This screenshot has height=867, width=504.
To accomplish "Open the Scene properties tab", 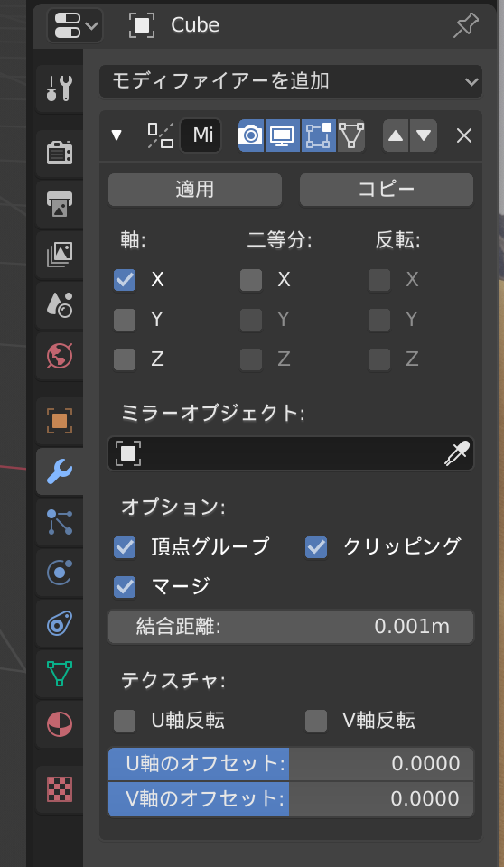I will point(60,304).
